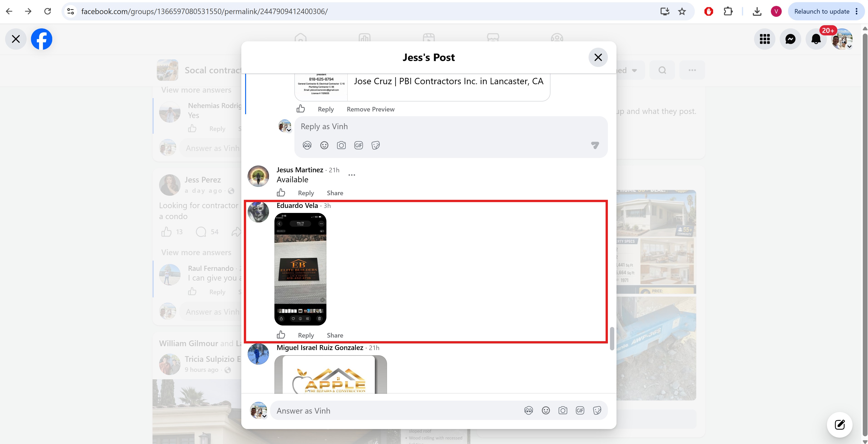Click the Facebook logo
The width and height of the screenshot is (868, 444).
(x=42, y=39)
